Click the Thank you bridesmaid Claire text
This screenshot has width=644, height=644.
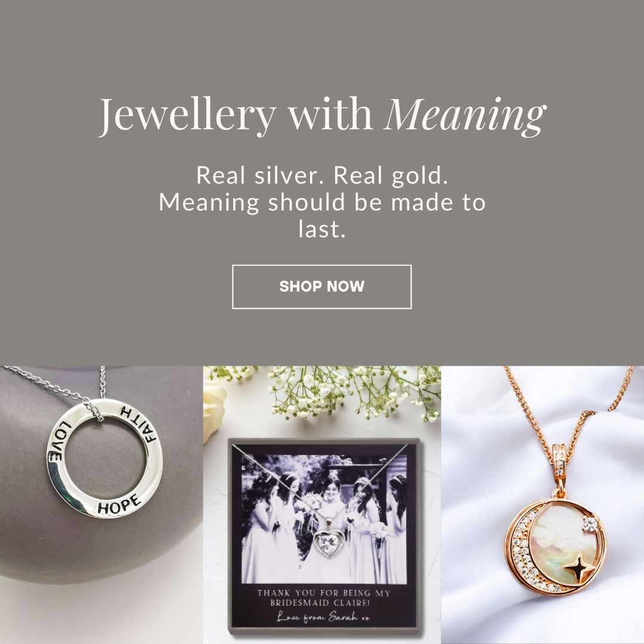click(x=323, y=597)
